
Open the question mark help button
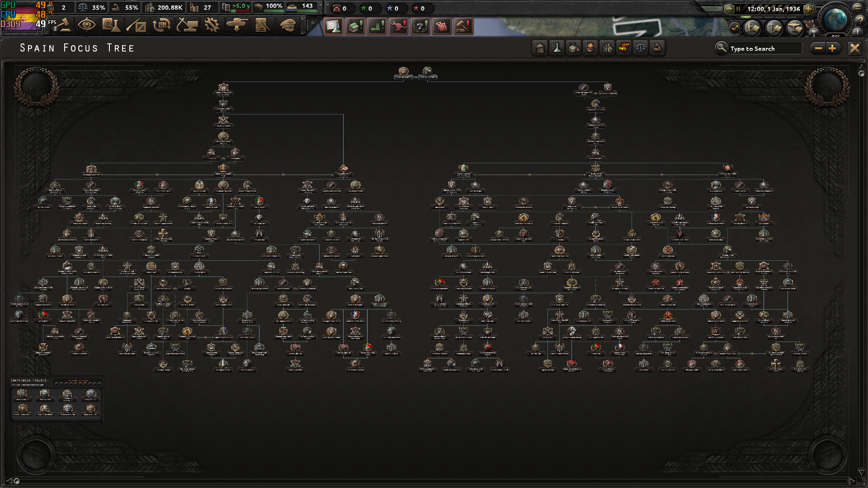click(x=860, y=20)
